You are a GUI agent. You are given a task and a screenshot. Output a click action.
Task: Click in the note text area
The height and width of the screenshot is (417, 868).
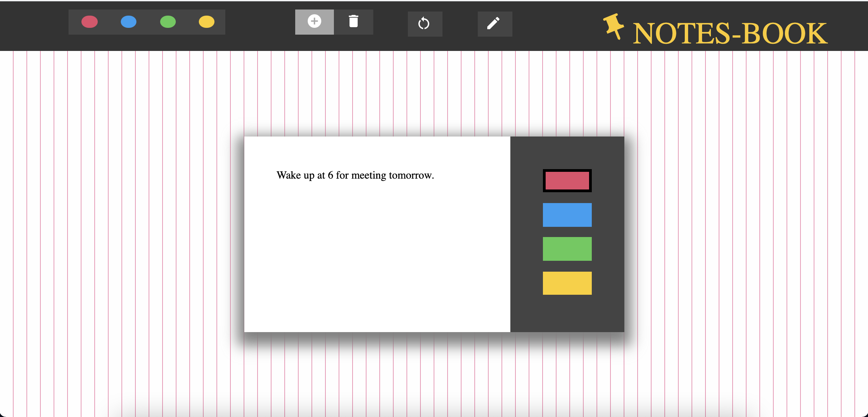377,234
